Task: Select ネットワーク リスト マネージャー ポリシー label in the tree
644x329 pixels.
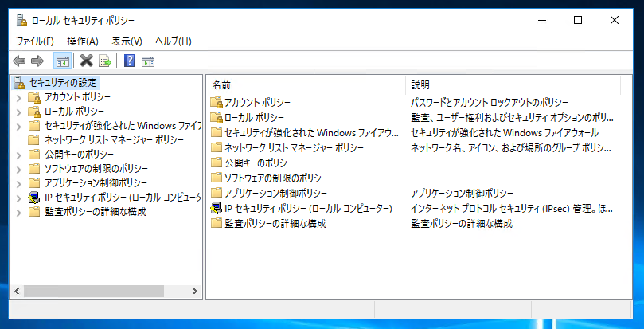Action: [x=114, y=140]
